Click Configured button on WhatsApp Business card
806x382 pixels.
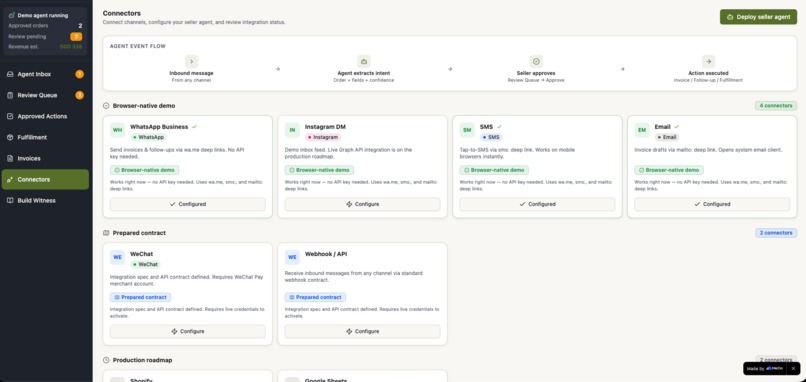click(x=188, y=204)
